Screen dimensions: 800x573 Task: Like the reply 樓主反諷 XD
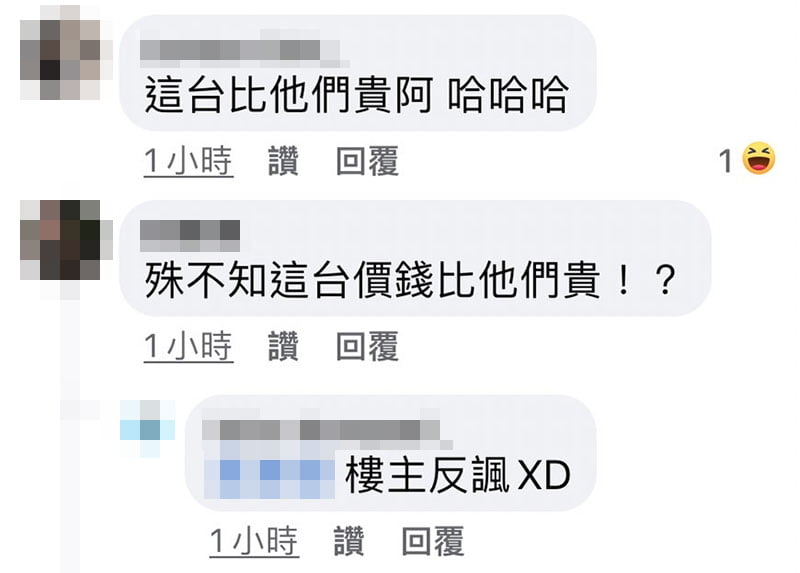(349, 541)
